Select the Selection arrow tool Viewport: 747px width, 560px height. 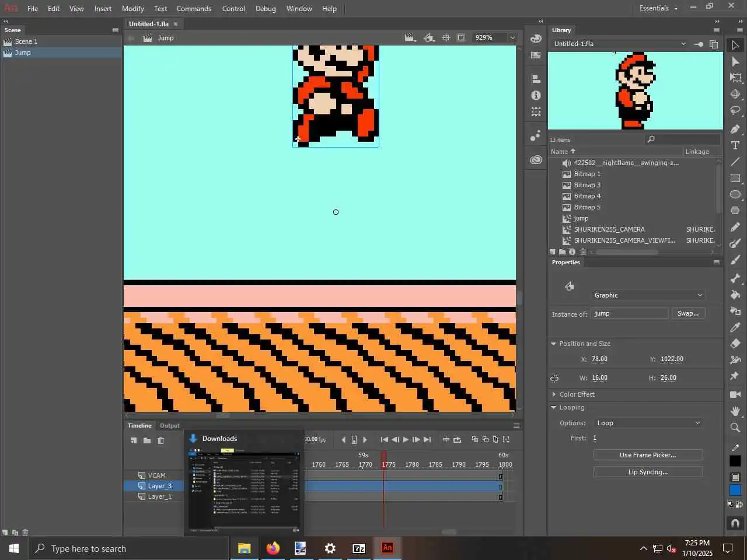click(735, 45)
